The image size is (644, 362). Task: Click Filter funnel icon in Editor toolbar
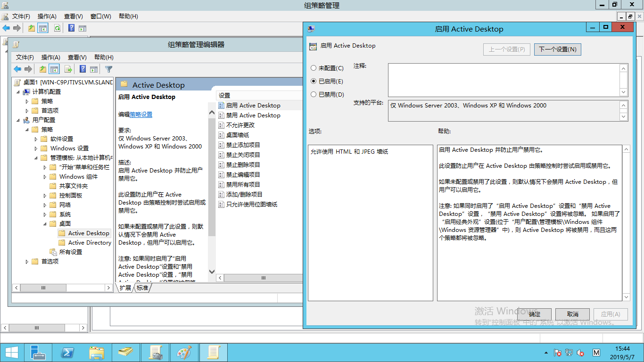pos(109,69)
